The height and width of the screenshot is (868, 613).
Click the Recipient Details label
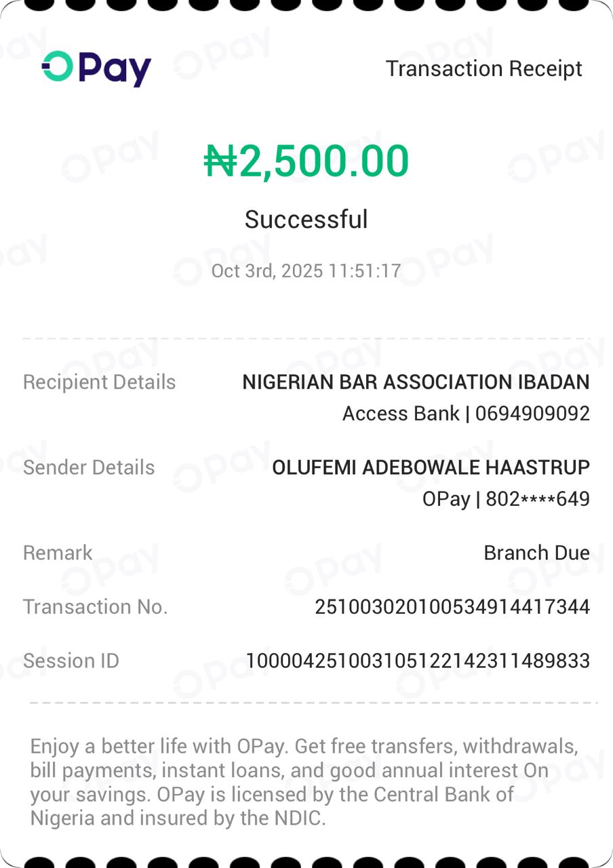[99, 382]
